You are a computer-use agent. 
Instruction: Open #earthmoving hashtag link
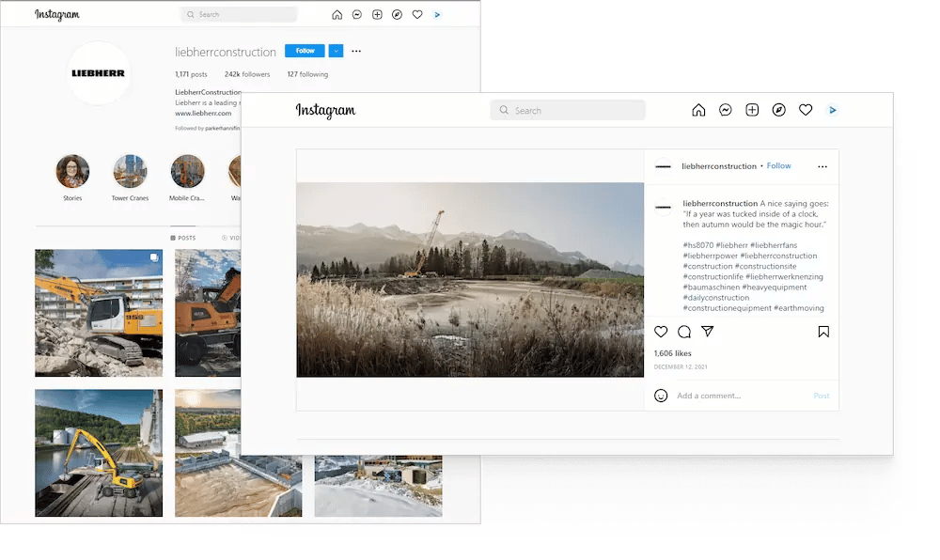[798, 308]
